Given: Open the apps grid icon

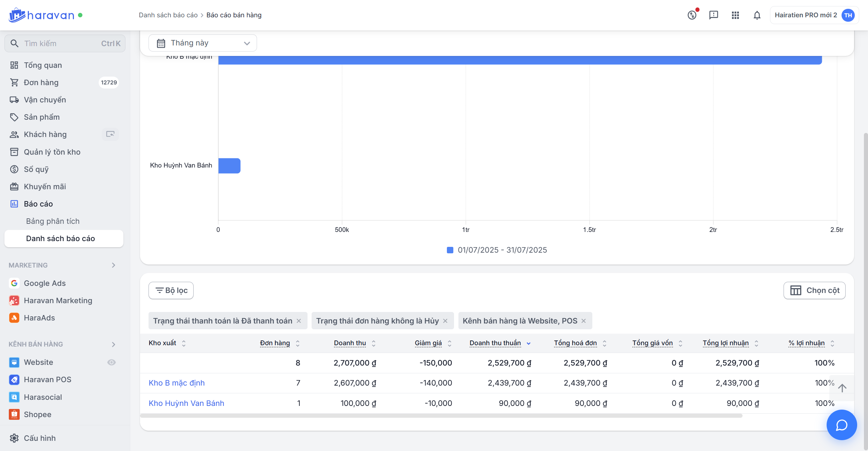Looking at the screenshot, I should coord(735,15).
